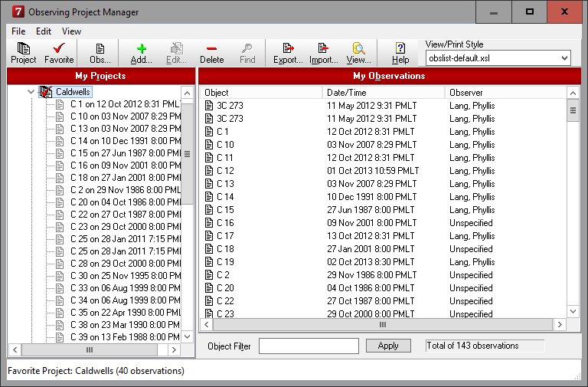Select tree item C 22 on 27 Oct 1987
This screenshot has height=387, width=588.
tap(126, 215)
